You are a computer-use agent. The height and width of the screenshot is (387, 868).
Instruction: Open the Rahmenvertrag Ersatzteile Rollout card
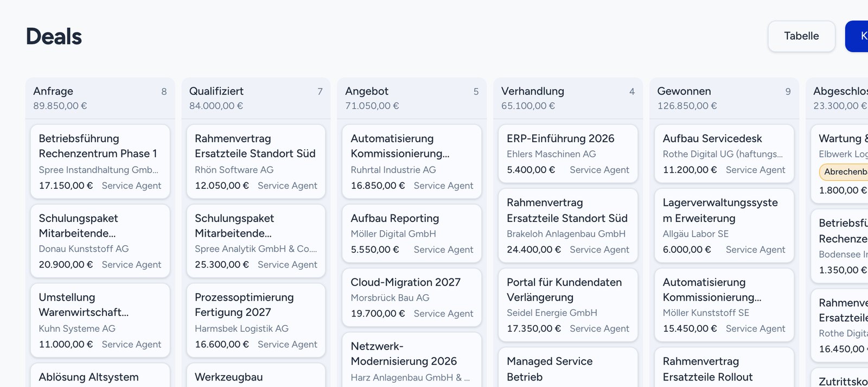tap(724, 367)
